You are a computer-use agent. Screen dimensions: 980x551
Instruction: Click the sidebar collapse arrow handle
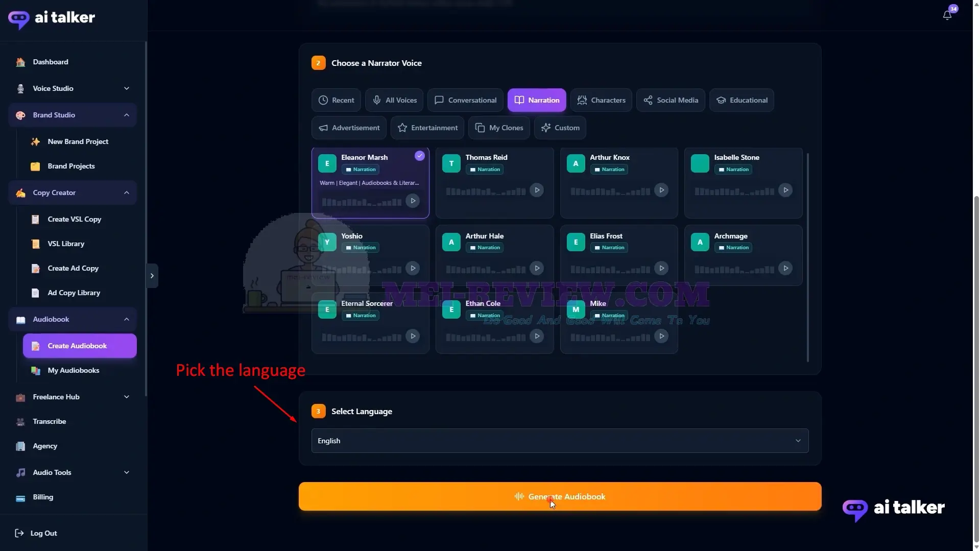(152, 276)
